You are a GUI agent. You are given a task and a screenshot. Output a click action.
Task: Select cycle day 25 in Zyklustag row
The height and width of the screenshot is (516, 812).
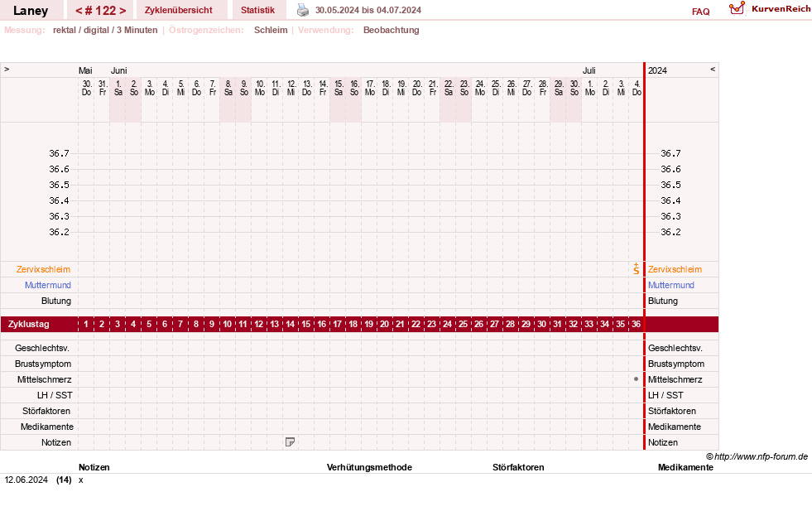coord(463,324)
